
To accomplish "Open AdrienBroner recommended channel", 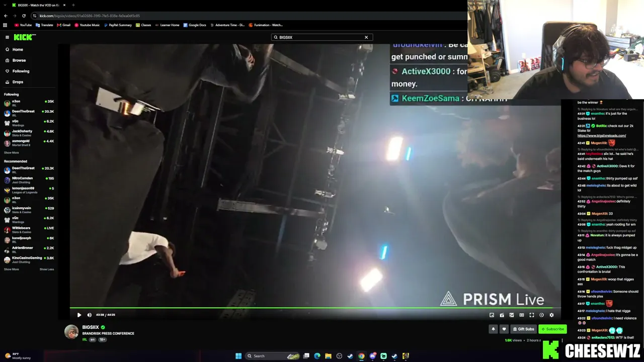I will click(29, 249).
